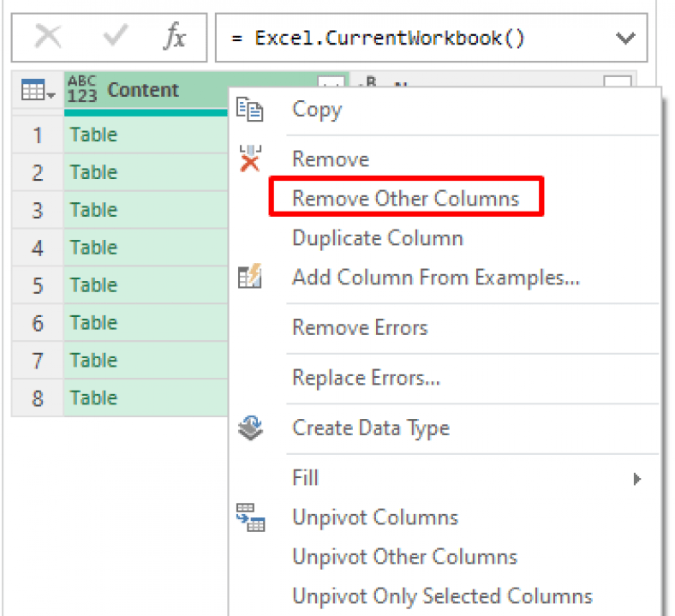
Task: Click the Add Column From Examples icon
Action: (x=249, y=276)
